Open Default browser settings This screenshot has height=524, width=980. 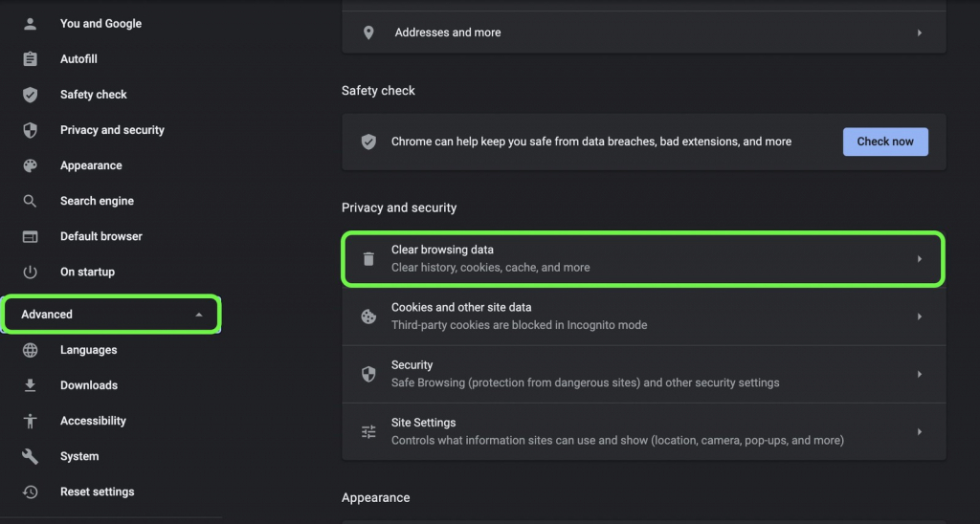[x=101, y=237]
